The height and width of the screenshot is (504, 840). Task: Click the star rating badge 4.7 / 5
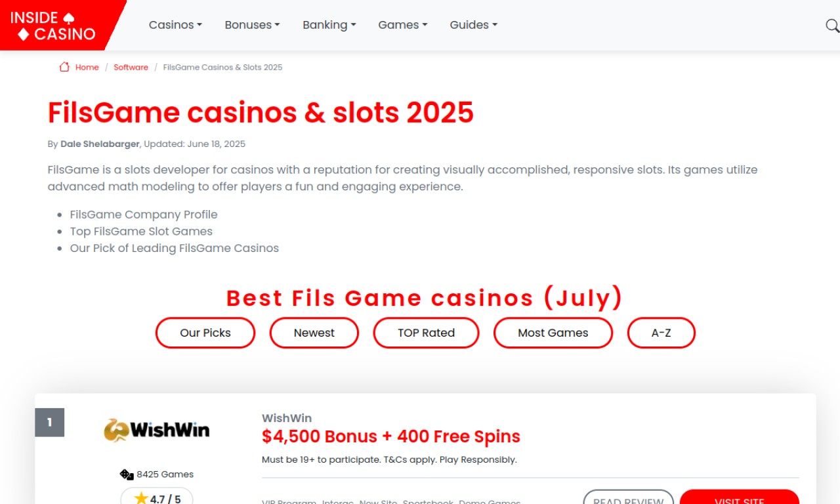tap(157, 497)
